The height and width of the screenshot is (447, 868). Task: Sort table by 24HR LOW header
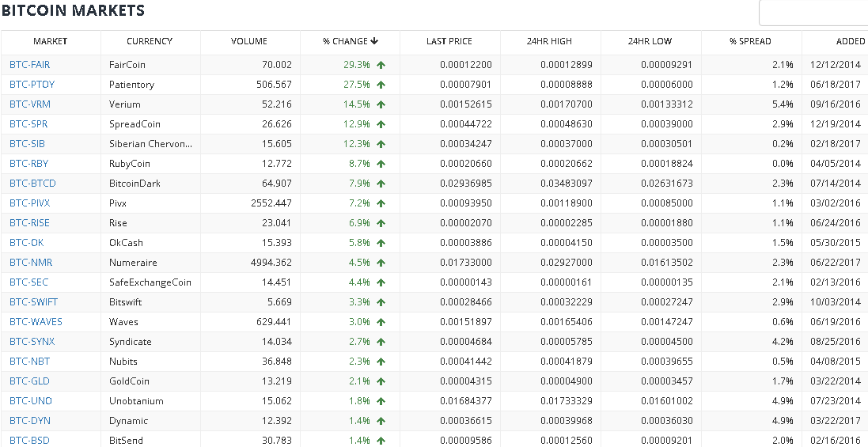650,41
